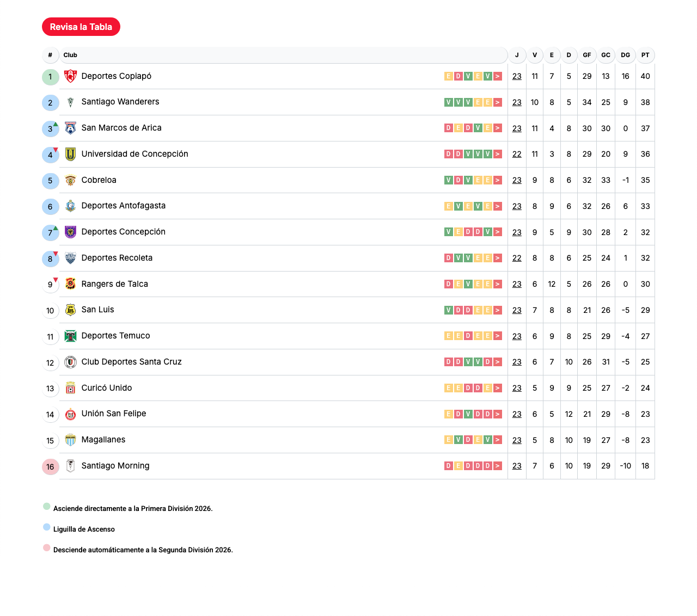Screen dimensions: 697x616
Task: Expand recent form arrow for San Marcos de Arica
Action: (498, 128)
